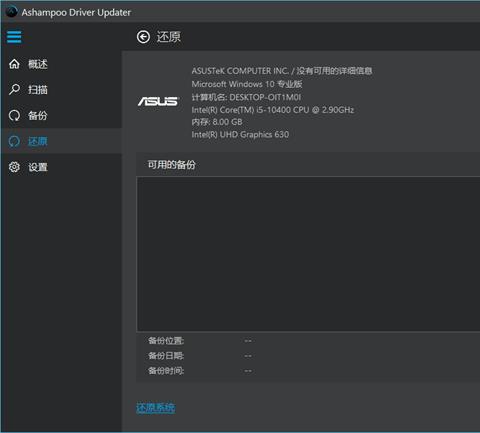Click the 还原系统 link
This screenshot has height=433, width=480.
coord(156,408)
